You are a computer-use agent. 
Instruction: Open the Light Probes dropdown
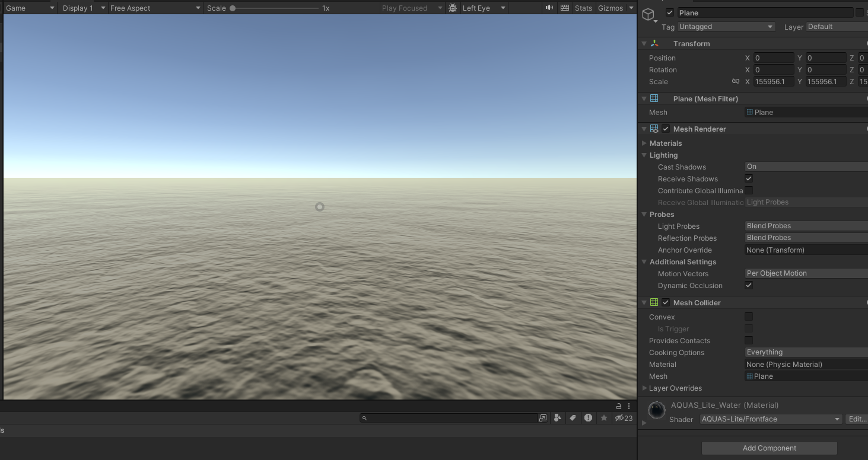[806, 226]
